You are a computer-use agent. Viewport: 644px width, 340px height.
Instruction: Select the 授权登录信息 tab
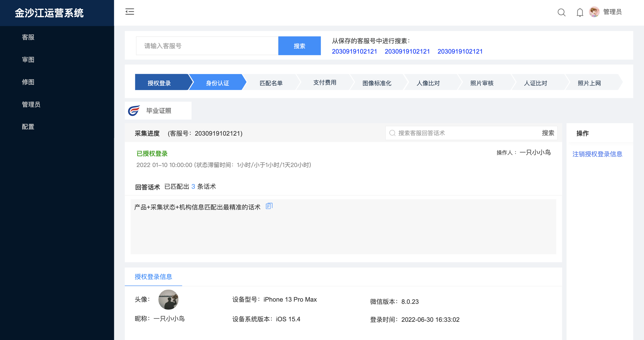pyautogui.click(x=153, y=276)
